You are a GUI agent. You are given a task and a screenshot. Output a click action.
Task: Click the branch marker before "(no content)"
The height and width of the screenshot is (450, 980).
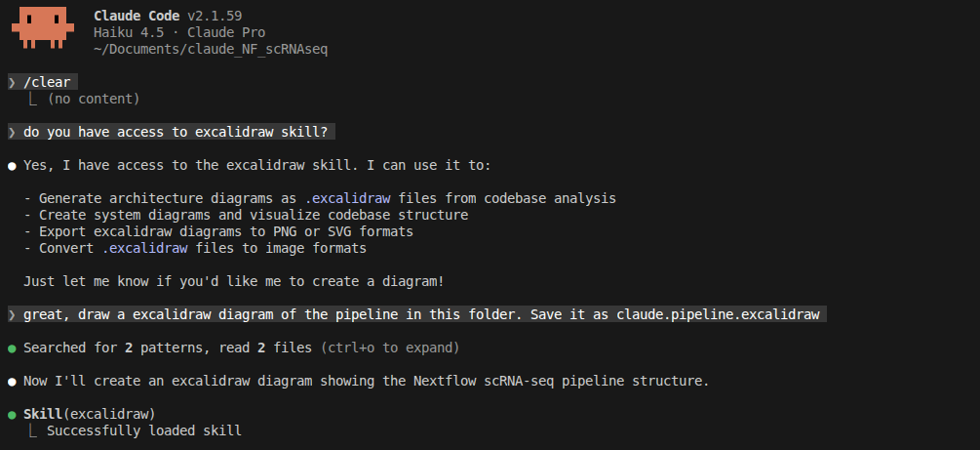pyautogui.click(x=32, y=99)
